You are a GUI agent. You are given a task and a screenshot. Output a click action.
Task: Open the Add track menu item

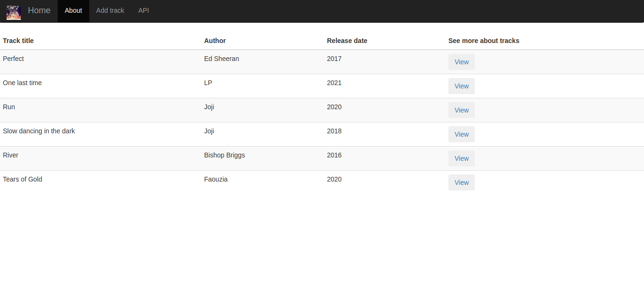coord(110,10)
